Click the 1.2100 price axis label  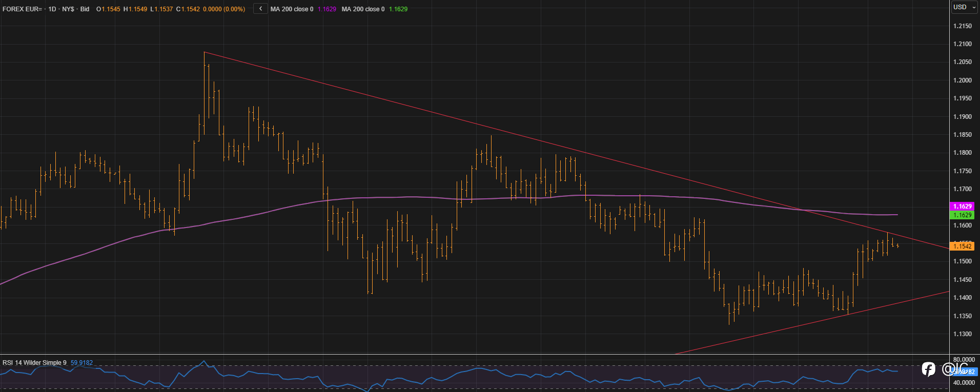point(963,44)
